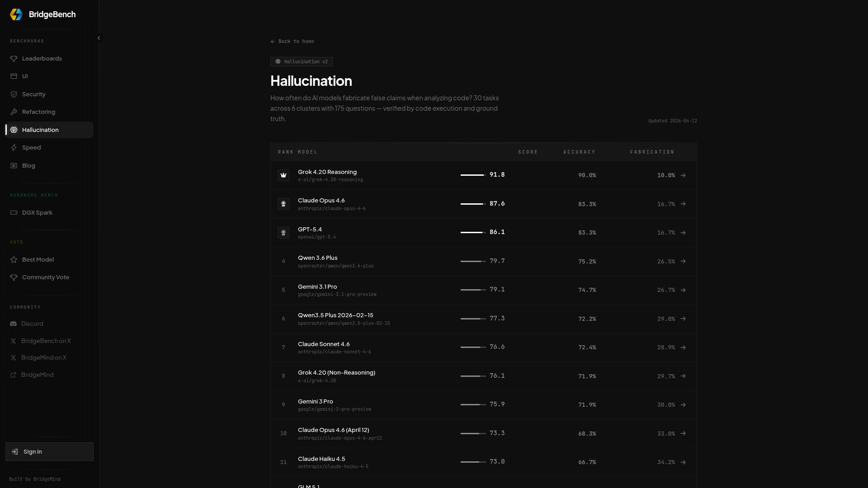This screenshot has width=868, height=488.
Task: Open the Refactoring benchmark
Action: click(x=49, y=112)
